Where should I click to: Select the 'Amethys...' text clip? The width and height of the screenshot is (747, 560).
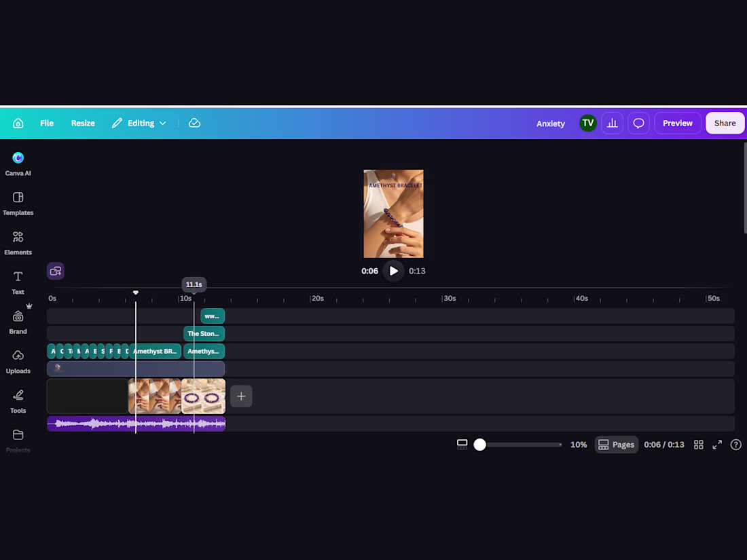[204, 352]
